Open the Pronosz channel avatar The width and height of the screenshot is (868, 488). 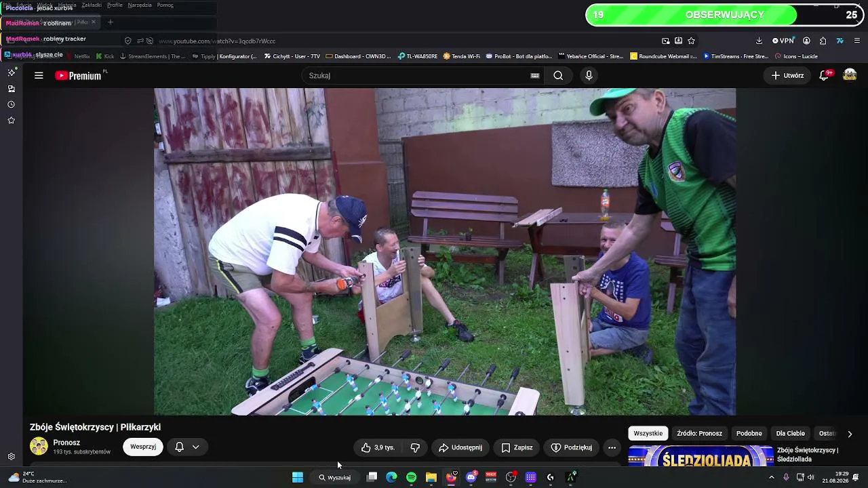39,446
